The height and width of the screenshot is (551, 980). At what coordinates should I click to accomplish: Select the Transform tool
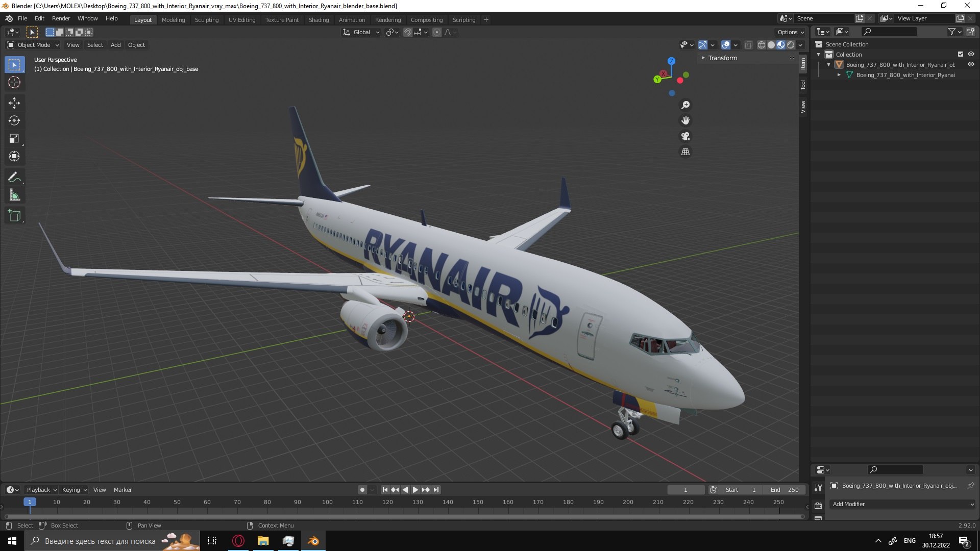click(x=14, y=157)
